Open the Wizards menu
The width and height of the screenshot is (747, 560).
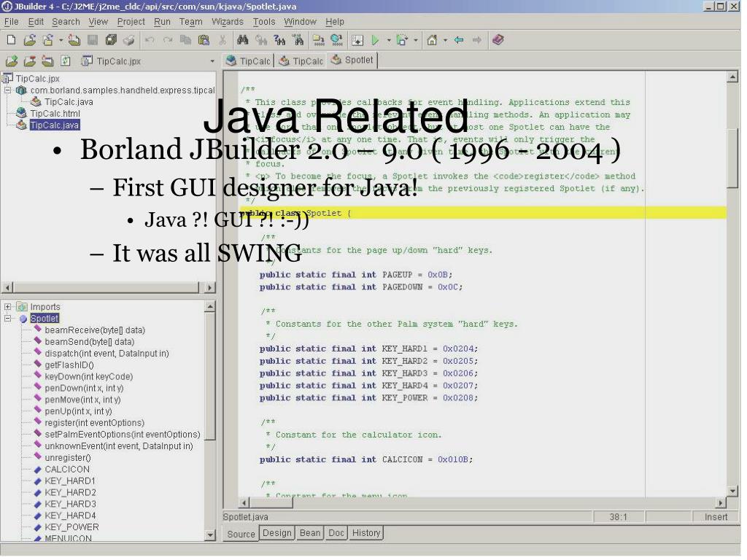(x=228, y=22)
